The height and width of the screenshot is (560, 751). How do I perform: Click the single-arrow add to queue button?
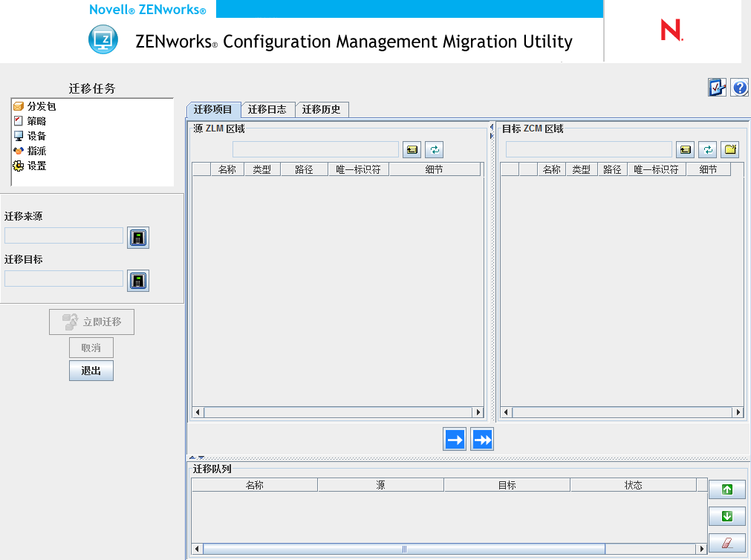(x=455, y=439)
